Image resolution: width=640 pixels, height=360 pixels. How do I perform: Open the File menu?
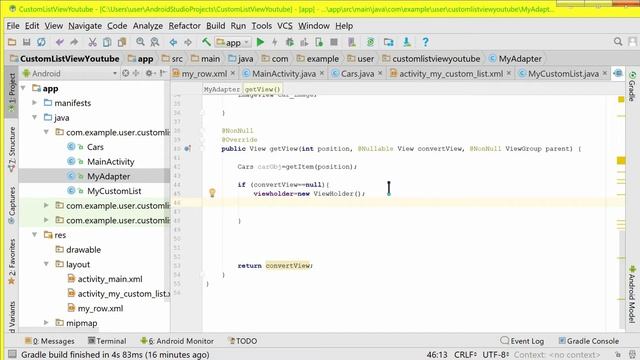pos(13,26)
